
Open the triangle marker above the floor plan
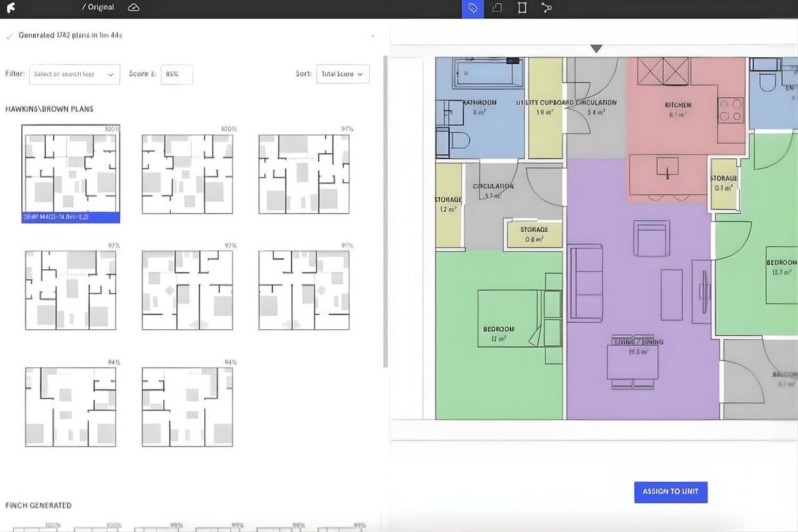[597, 48]
